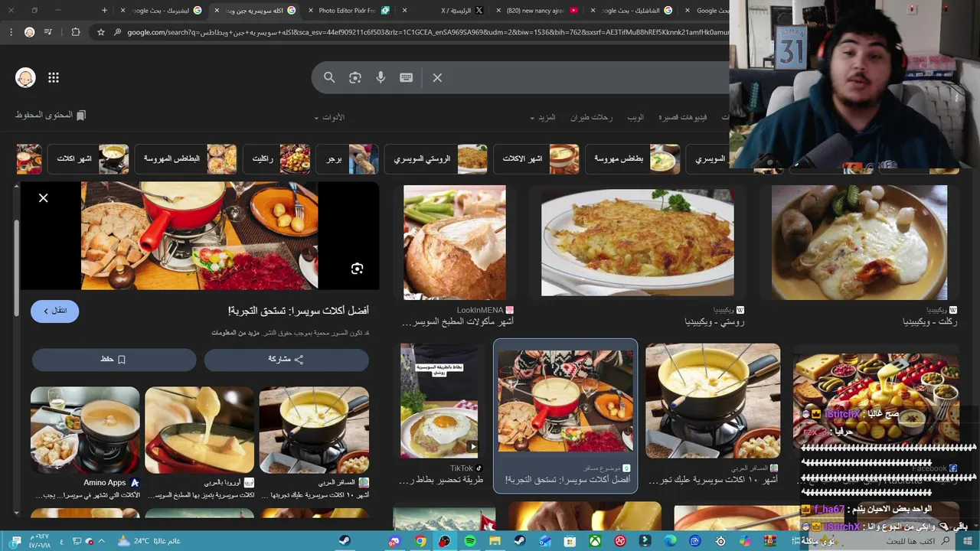Screen dimensions: 980x551
Task: Select the راكليت suggestion chip
Action: 277,159
